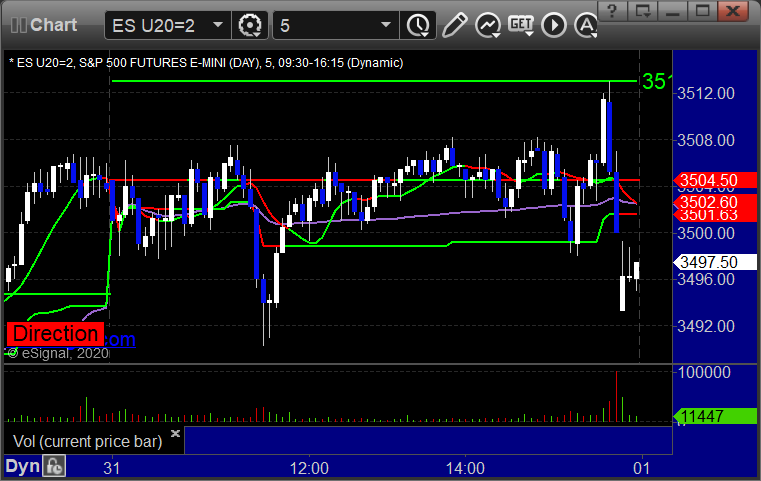Click the bar replay play icon
761x481 pixels.
554,25
